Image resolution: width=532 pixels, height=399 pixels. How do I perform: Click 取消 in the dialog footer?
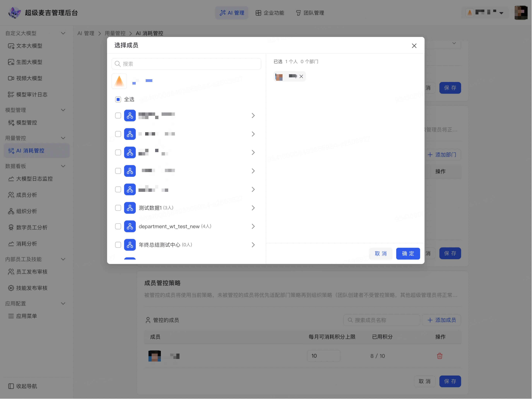point(380,254)
